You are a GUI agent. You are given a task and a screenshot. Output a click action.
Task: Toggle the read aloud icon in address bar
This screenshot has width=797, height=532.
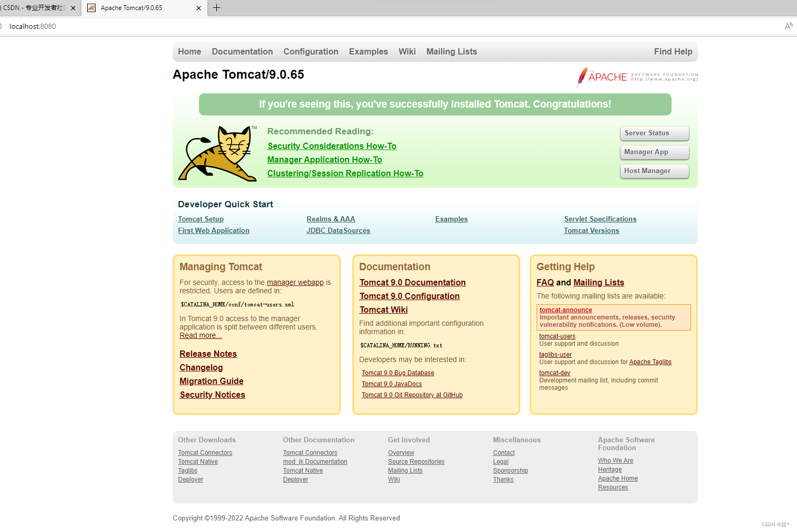point(789,26)
